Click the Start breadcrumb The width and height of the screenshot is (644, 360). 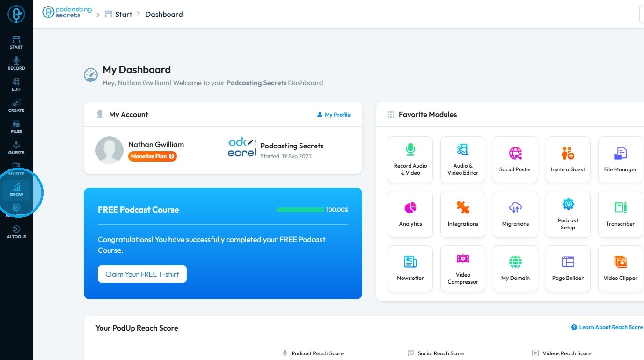118,14
